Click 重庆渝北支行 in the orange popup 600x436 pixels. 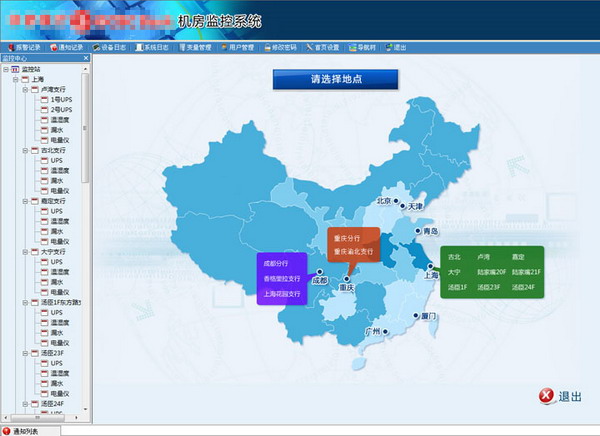tap(353, 252)
